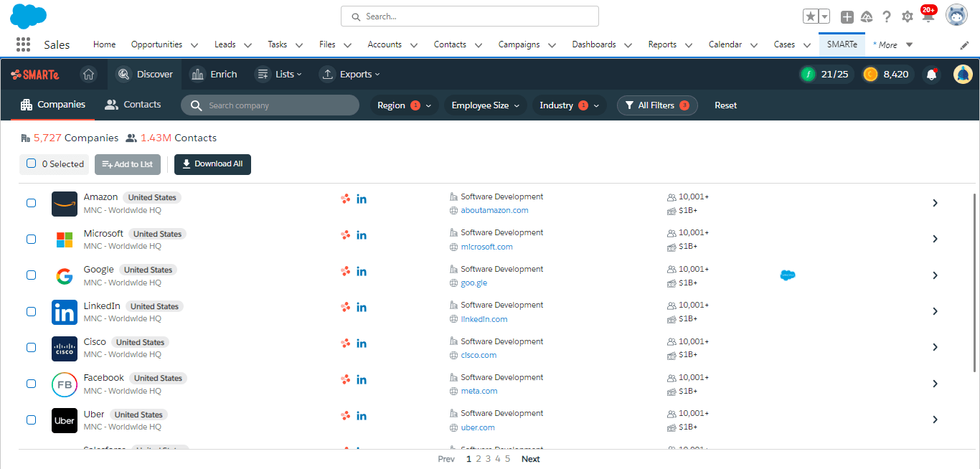Click SMARTe contacts icon for Microsoft
Viewport: 980px width, 469px height.
tap(346, 234)
